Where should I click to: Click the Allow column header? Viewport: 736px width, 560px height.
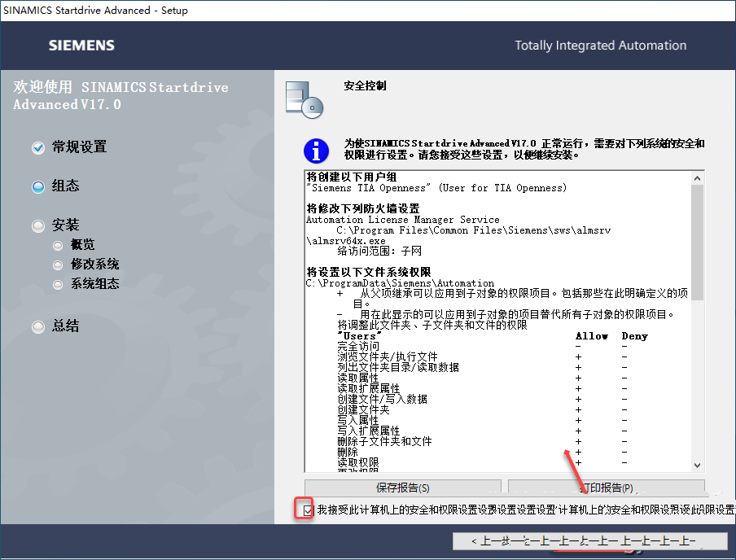pos(592,336)
